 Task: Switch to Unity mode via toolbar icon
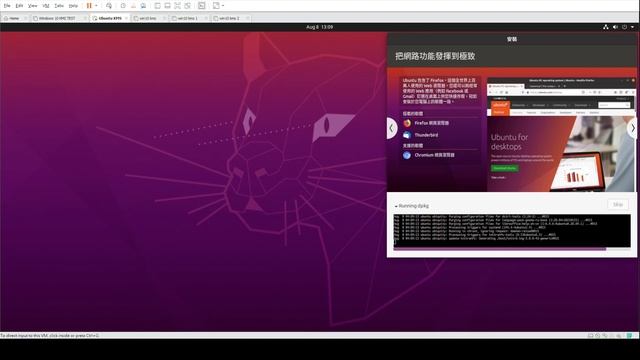[187, 6]
